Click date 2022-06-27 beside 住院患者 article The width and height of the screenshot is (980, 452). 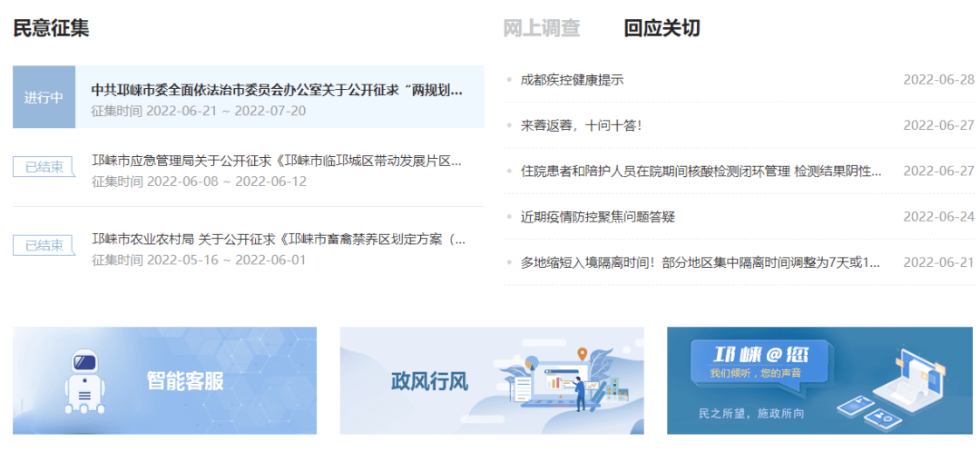(939, 172)
